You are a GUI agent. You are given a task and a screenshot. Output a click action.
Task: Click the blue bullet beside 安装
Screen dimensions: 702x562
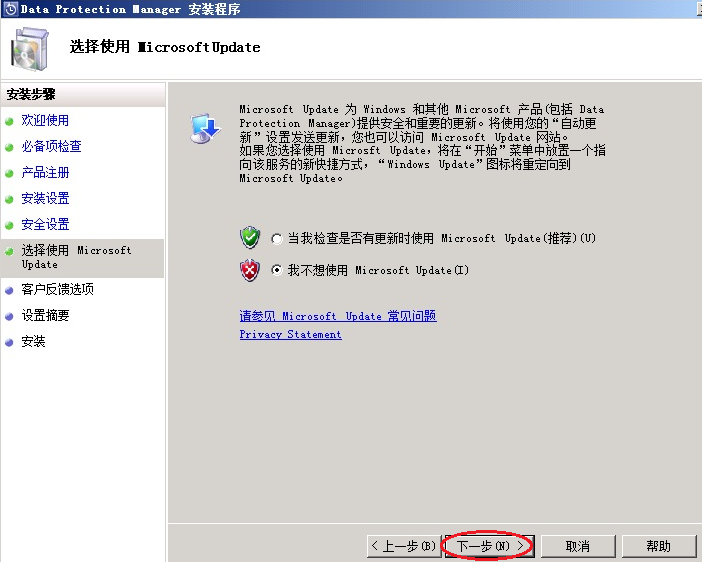9,343
